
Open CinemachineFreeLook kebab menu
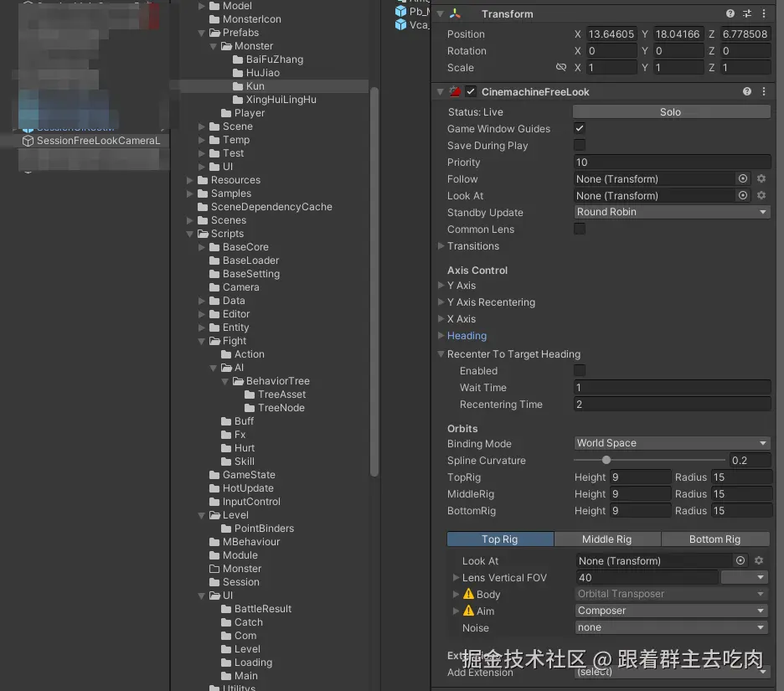point(764,91)
